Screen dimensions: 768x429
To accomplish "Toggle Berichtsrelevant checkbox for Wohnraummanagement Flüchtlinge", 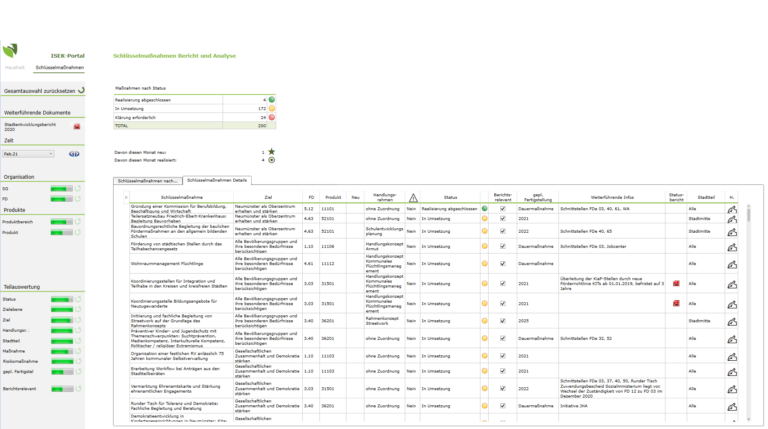I will (x=503, y=263).
